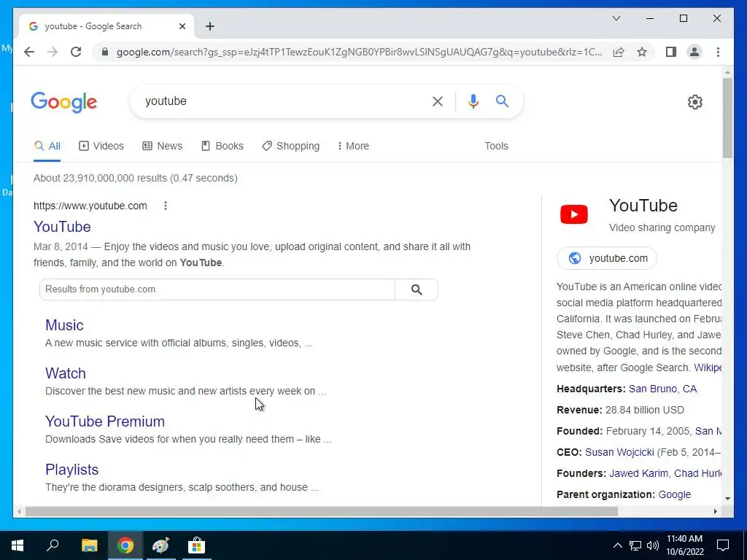Click the youtube.com website chip
The image size is (747, 560).
tap(606, 258)
